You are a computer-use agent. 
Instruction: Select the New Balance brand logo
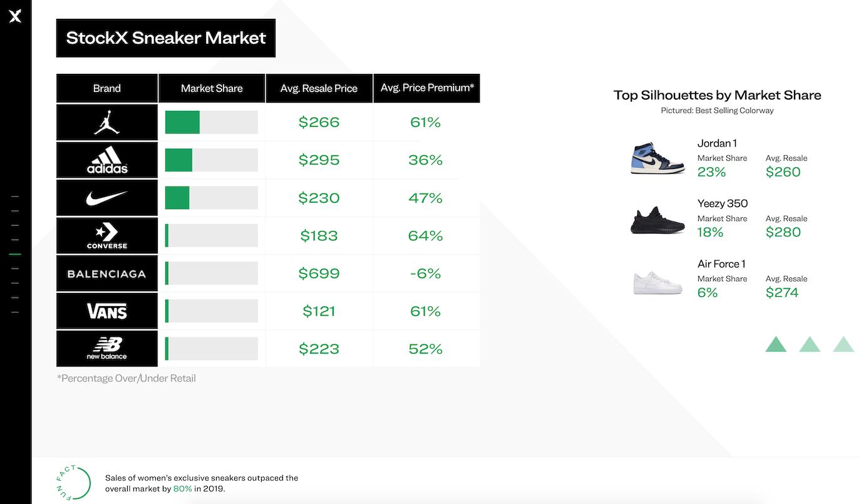107,349
